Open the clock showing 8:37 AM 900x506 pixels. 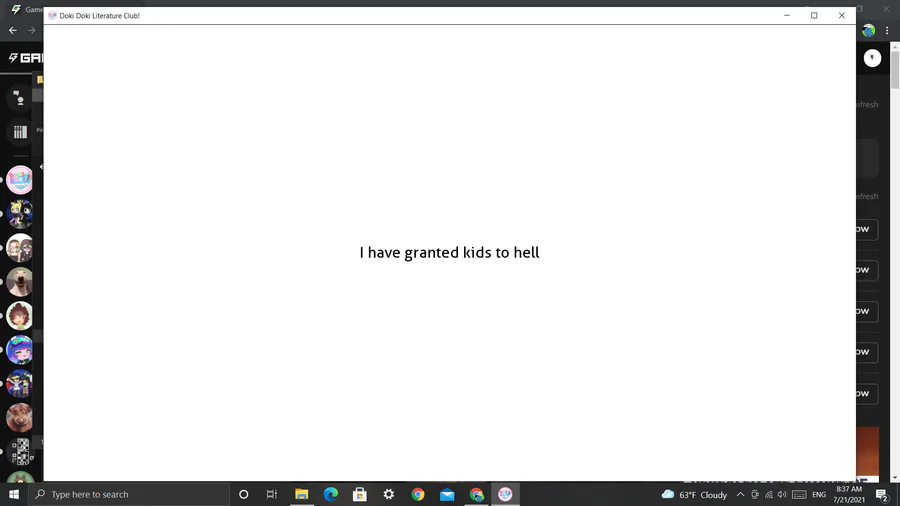[849, 494]
